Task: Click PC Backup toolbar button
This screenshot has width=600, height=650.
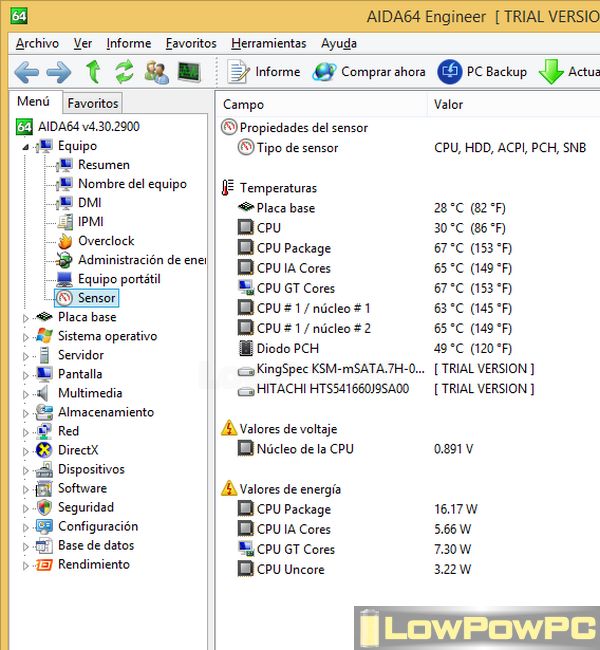Action: [482, 72]
